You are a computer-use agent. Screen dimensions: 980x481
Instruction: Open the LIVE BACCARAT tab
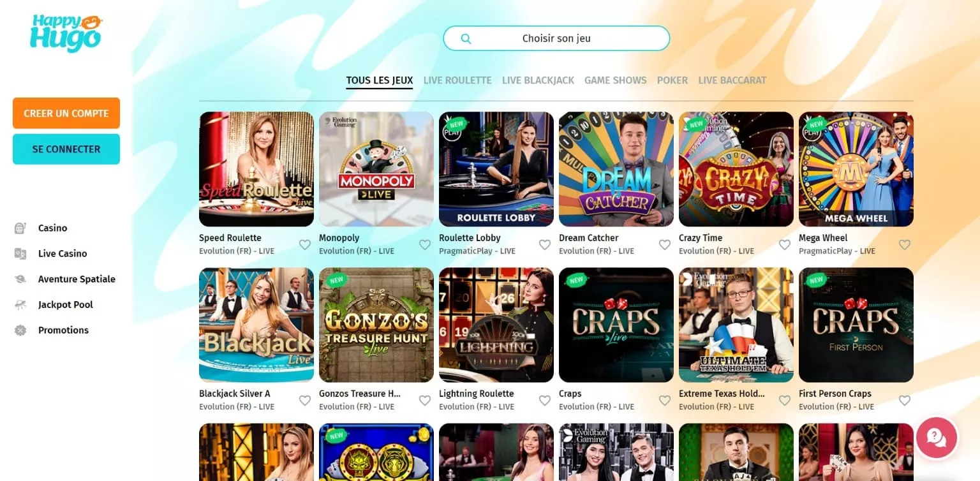732,80
